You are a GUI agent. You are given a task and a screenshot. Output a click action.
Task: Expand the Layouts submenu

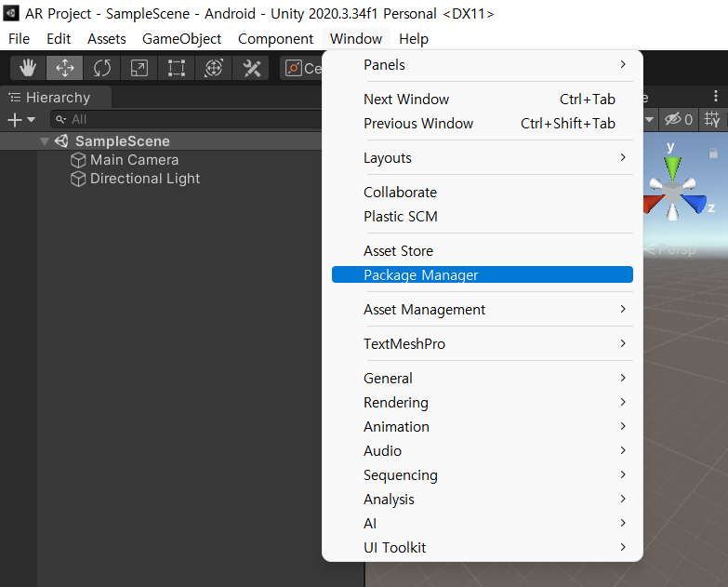[x=482, y=158]
